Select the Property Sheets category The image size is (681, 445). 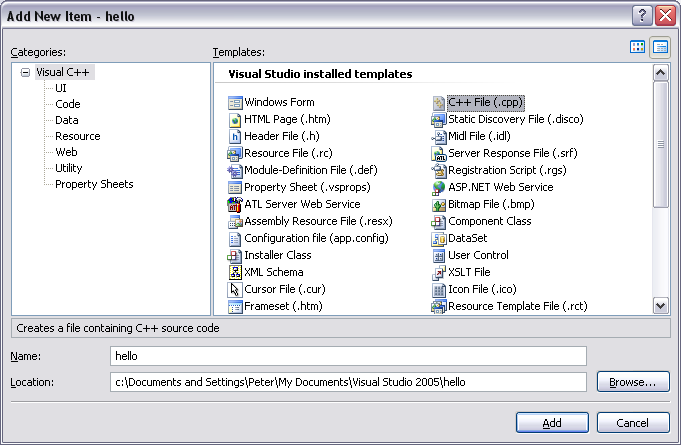pyautogui.click(x=94, y=184)
